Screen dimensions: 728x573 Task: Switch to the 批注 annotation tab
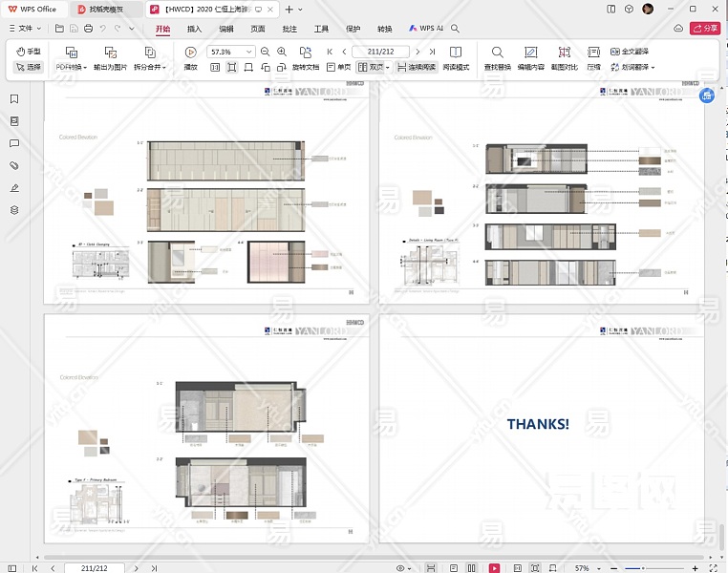point(289,29)
